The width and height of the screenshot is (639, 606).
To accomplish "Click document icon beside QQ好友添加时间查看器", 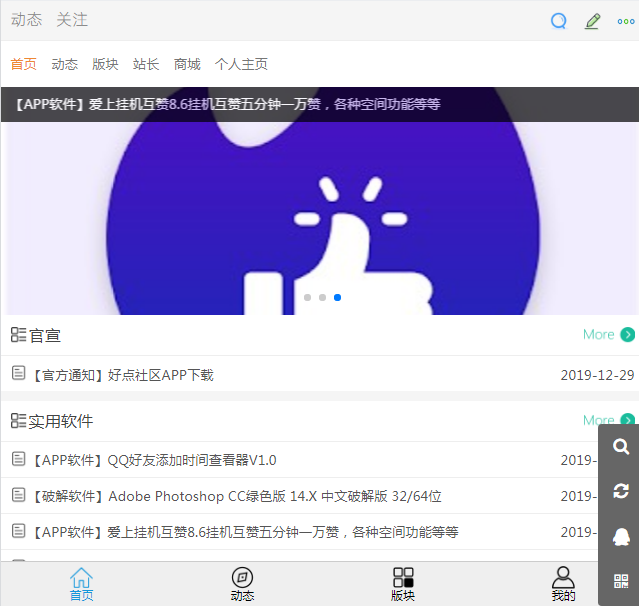I will pyautogui.click(x=18, y=459).
